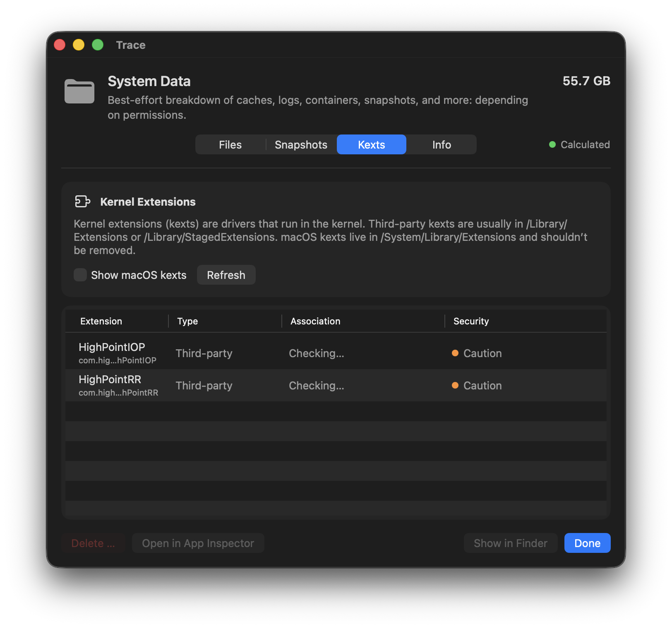The width and height of the screenshot is (672, 629).
Task: Select the Kexts tab
Action: pyautogui.click(x=371, y=144)
